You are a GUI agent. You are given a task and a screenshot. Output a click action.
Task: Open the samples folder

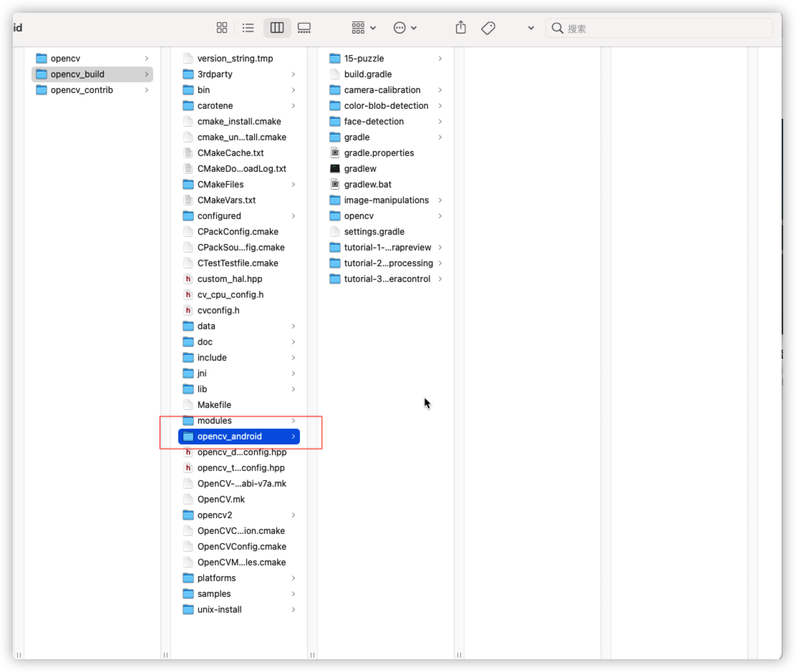214,594
